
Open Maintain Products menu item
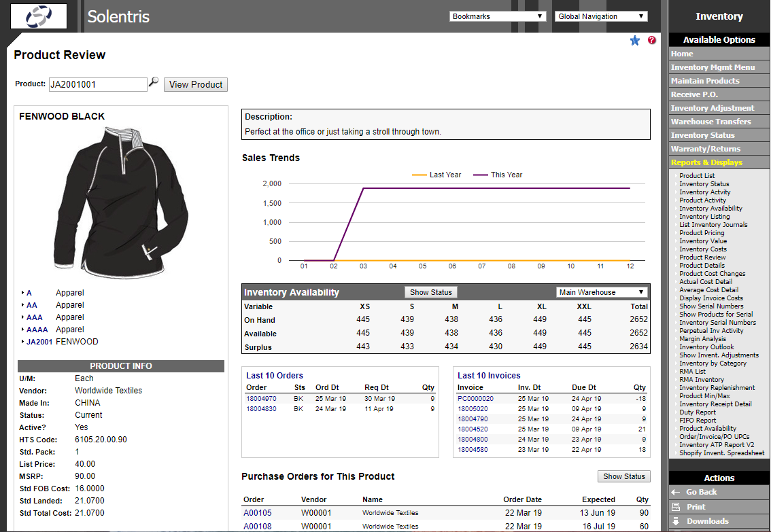tap(719, 81)
